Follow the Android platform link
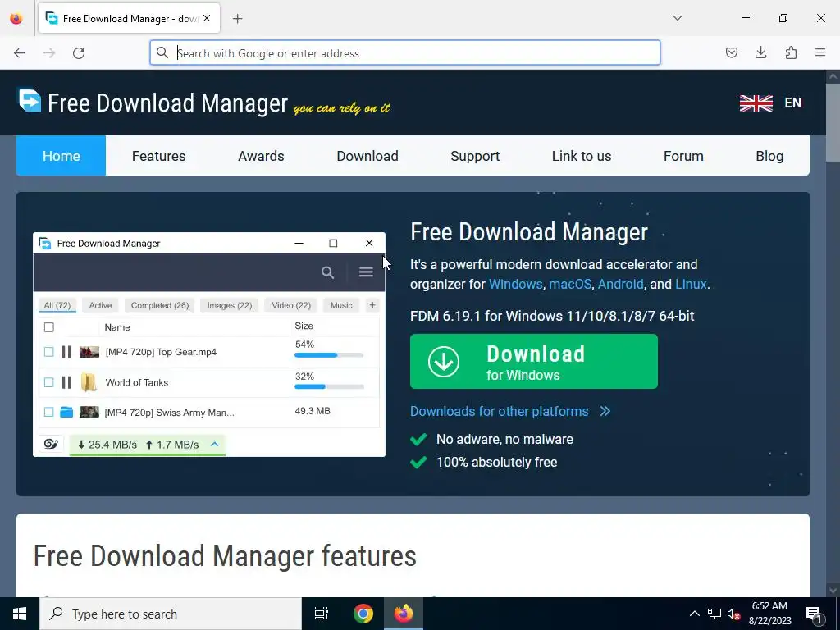Image resolution: width=840 pixels, height=630 pixels. point(620,284)
